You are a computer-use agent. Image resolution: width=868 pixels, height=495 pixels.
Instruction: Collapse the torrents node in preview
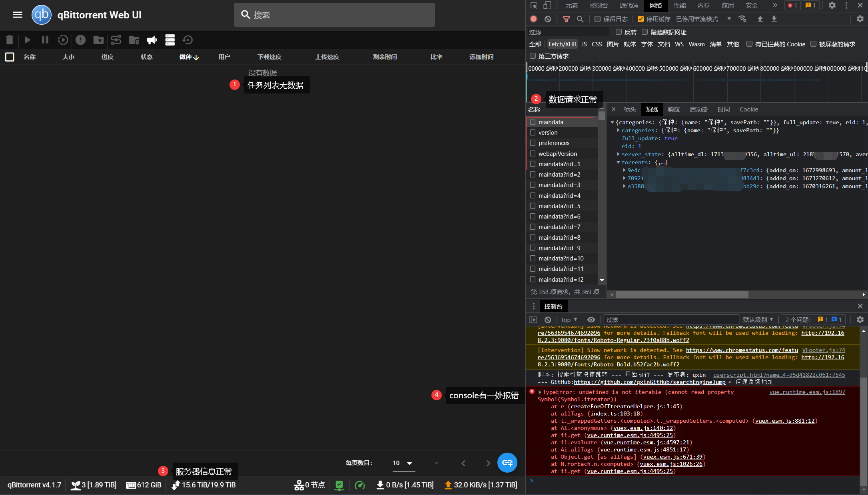coord(618,162)
